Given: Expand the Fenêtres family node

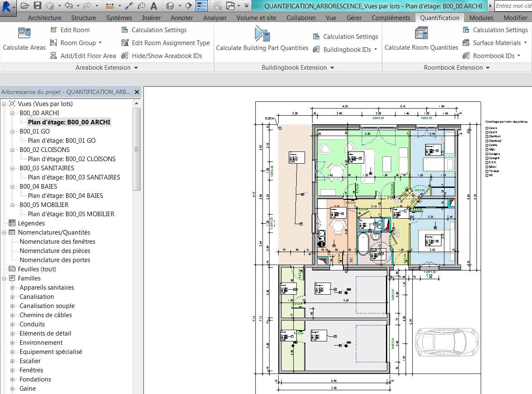Looking at the screenshot, I should (x=13, y=370).
